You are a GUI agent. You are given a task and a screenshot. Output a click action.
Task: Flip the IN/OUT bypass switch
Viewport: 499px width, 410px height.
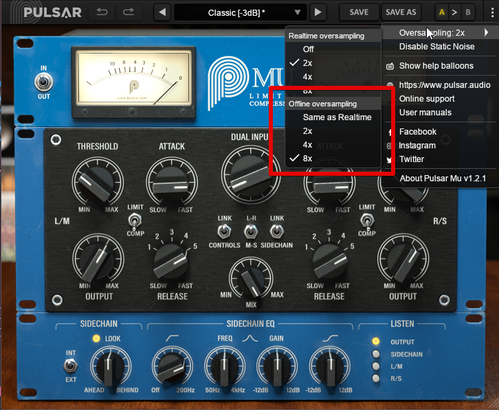click(x=44, y=82)
